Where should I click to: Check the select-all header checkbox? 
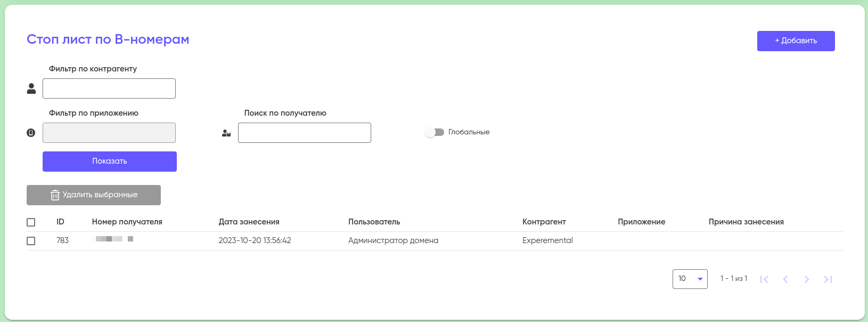tap(31, 222)
